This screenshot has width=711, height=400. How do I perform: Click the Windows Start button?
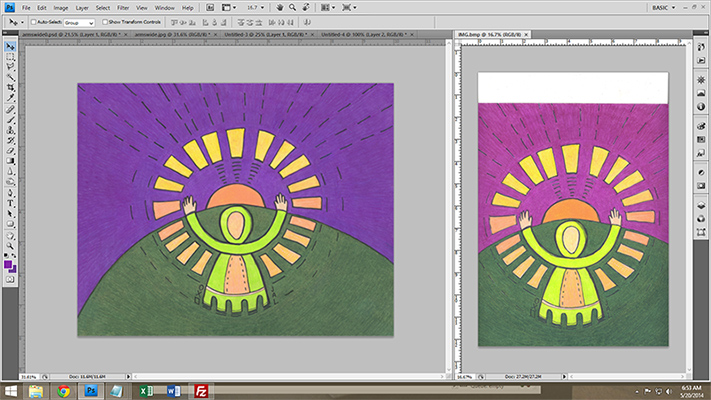pos(11,390)
